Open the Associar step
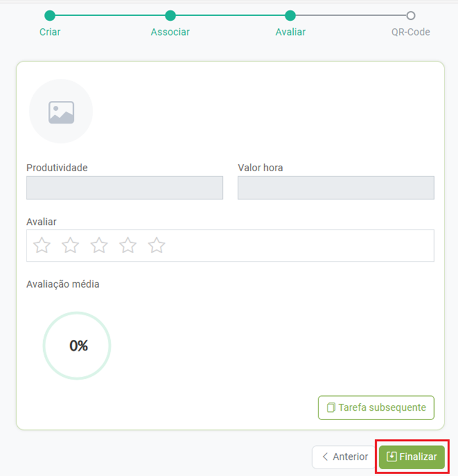Viewport: 458px width, 476px height. coord(171,16)
